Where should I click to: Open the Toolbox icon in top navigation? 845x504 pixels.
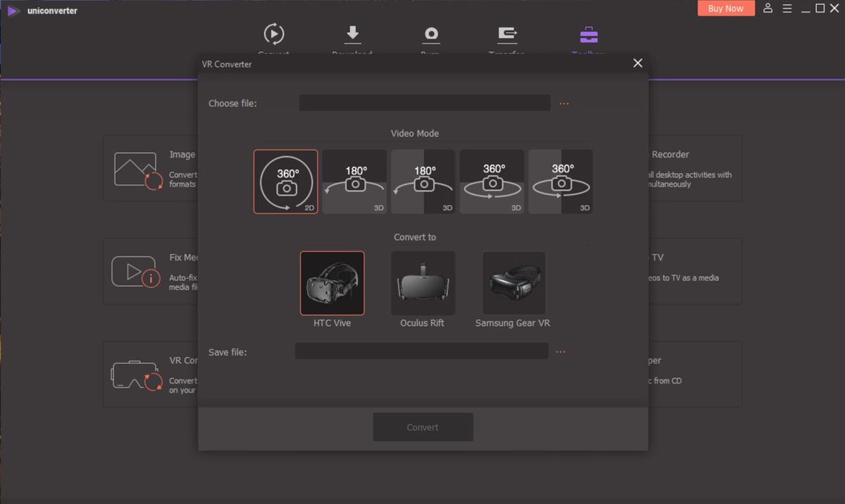click(x=587, y=34)
